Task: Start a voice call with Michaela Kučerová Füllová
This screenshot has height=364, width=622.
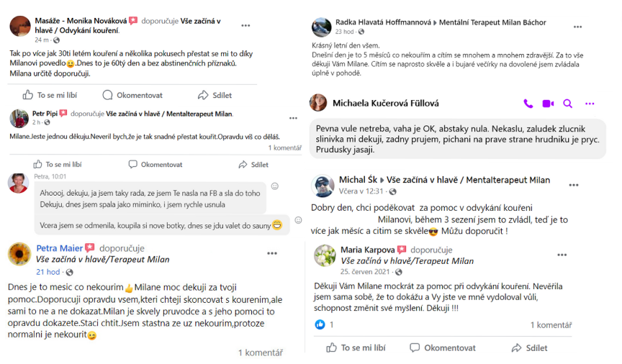Action: click(528, 104)
